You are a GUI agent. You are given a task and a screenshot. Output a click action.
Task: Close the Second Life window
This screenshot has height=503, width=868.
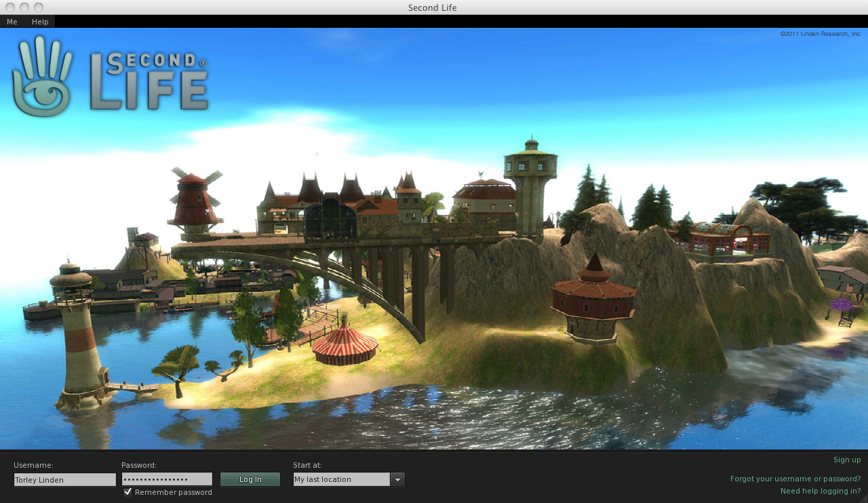pyautogui.click(x=10, y=7)
